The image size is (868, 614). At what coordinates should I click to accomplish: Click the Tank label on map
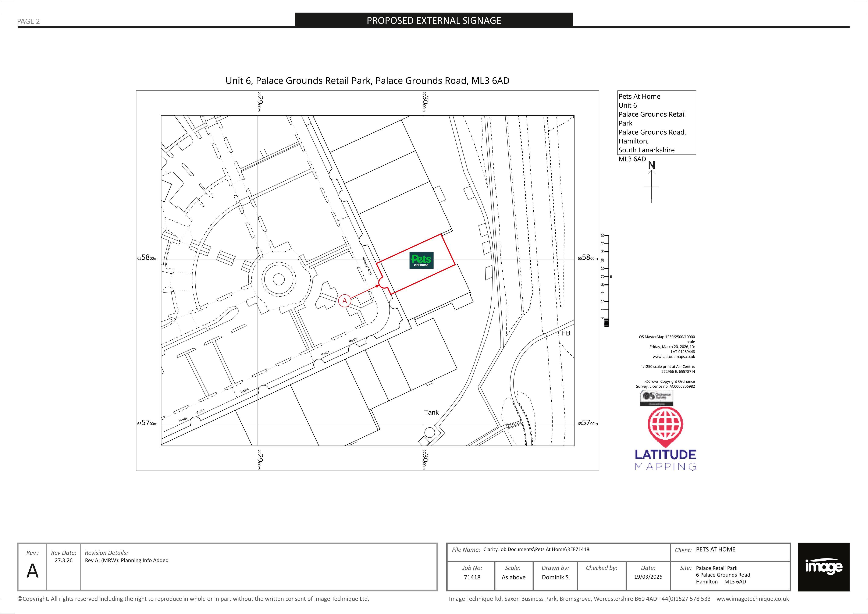[431, 412]
